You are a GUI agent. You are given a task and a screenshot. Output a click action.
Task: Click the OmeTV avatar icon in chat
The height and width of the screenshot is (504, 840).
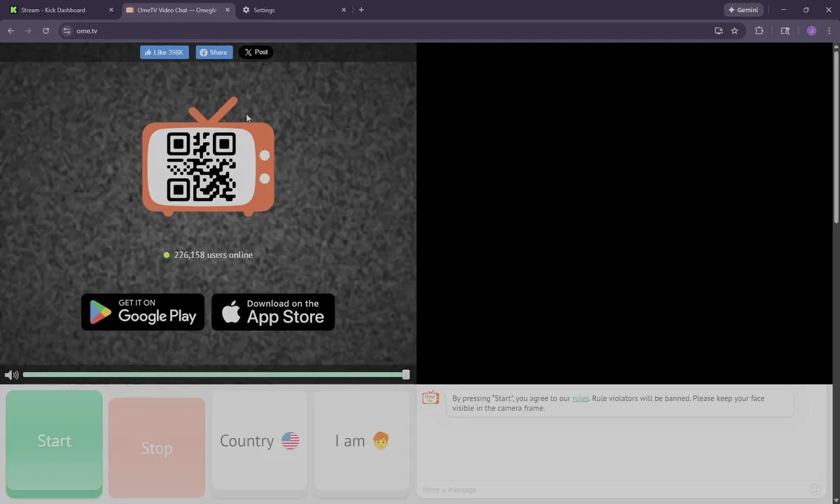430,398
